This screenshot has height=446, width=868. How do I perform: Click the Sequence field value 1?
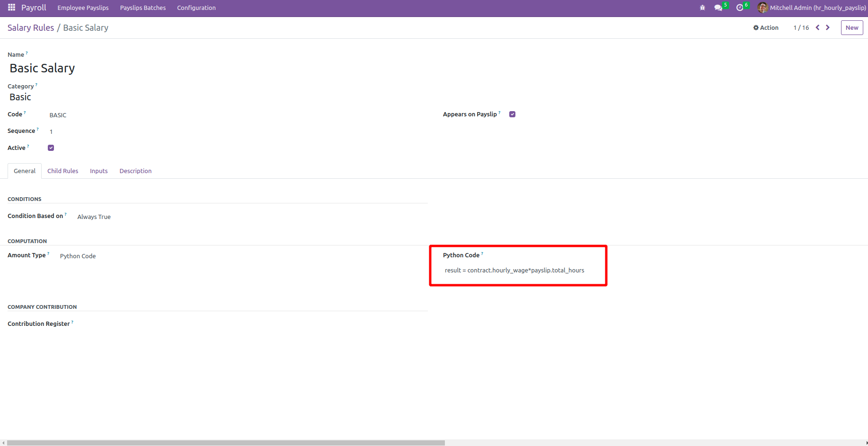(x=51, y=131)
